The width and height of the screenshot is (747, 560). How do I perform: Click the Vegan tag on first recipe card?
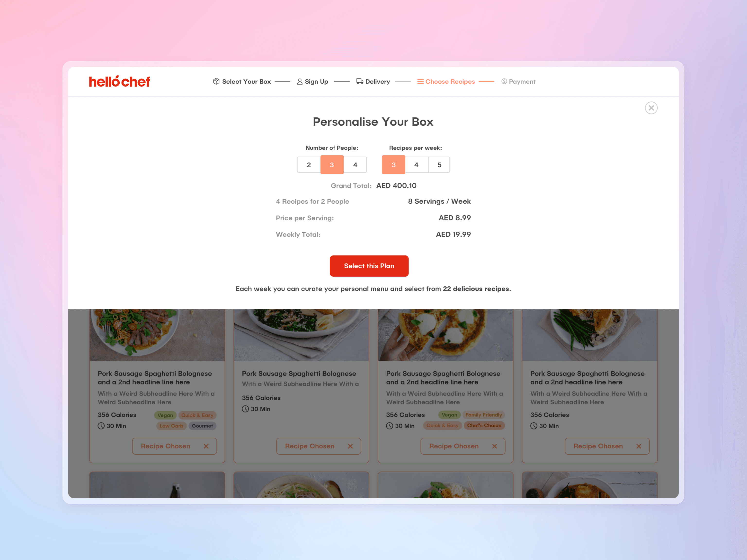[x=165, y=415]
